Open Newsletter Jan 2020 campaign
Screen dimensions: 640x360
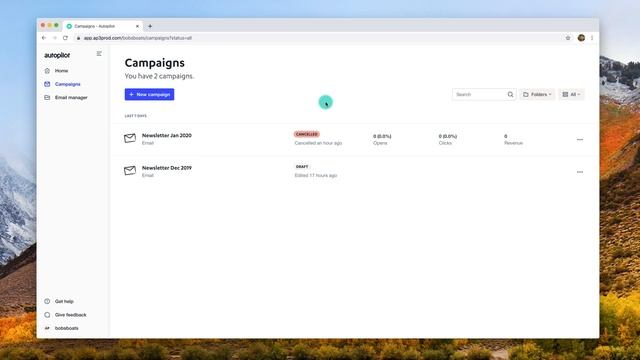167,135
